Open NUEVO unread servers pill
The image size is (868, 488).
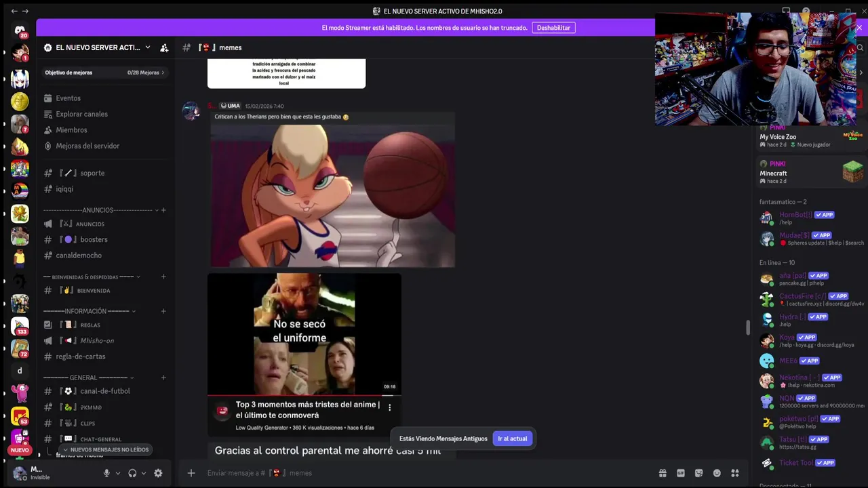coord(20,450)
